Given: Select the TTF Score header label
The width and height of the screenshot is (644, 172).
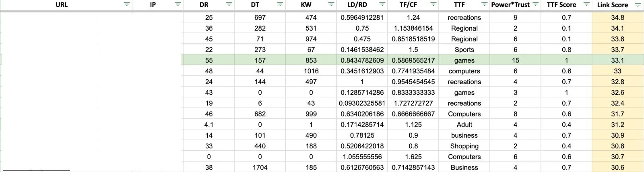Looking at the screenshot, I should pos(561,5).
